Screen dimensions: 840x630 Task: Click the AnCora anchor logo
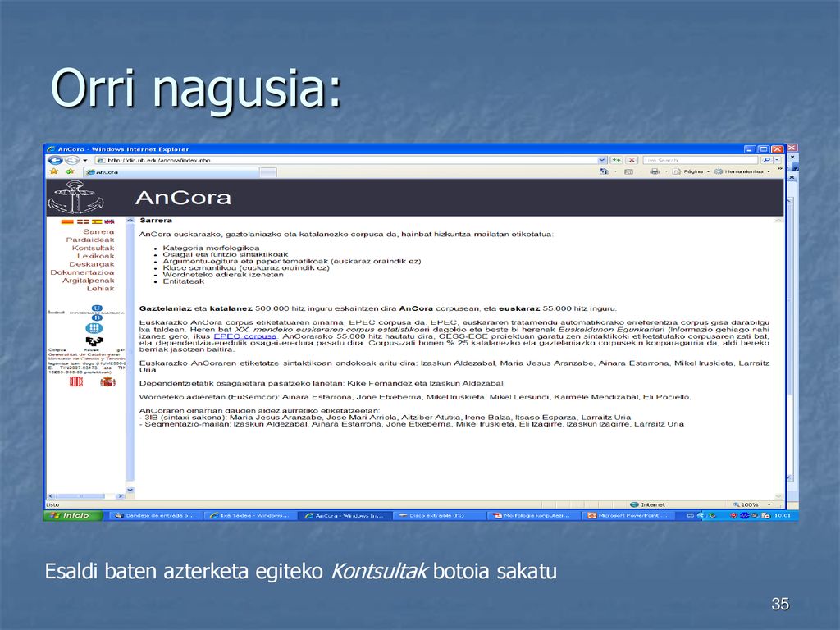point(75,198)
